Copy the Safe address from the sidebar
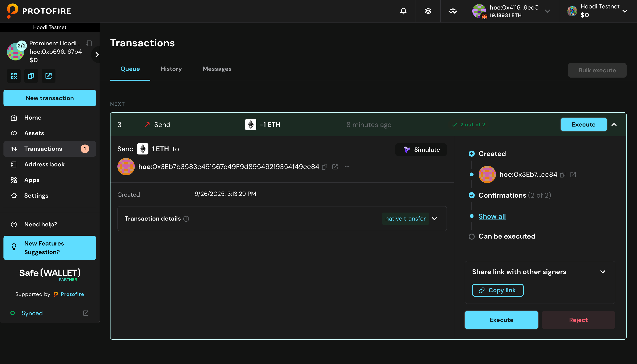Viewport: 637px width, 364px height. click(x=31, y=76)
